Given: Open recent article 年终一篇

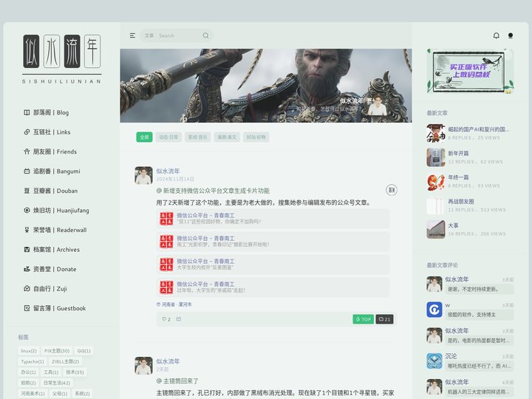Looking at the screenshot, I should pyautogui.click(x=458, y=177).
